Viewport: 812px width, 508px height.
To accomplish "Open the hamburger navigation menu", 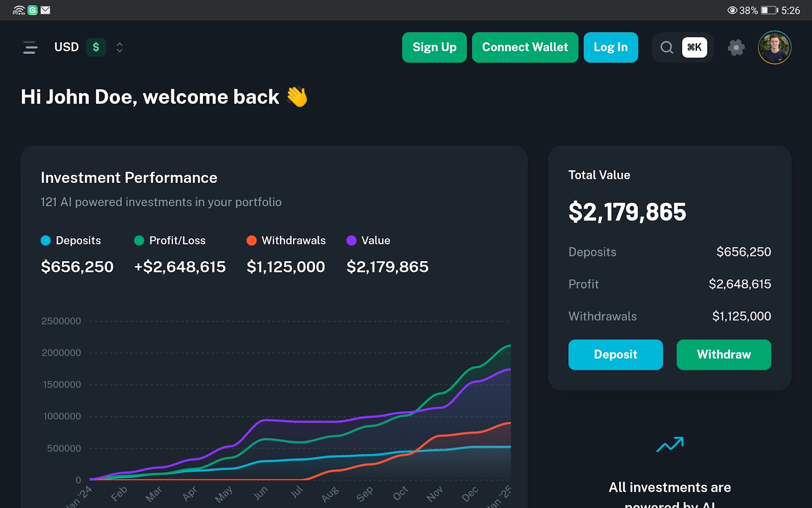I will [x=30, y=47].
